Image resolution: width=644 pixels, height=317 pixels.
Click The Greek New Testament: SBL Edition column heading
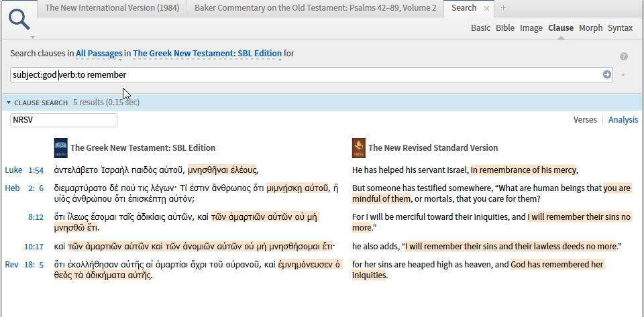point(142,148)
